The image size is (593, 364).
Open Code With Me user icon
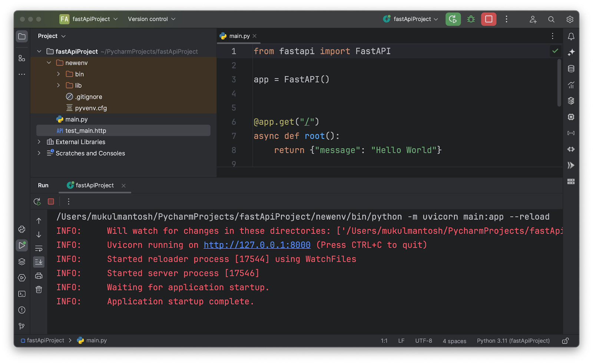(533, 19)
